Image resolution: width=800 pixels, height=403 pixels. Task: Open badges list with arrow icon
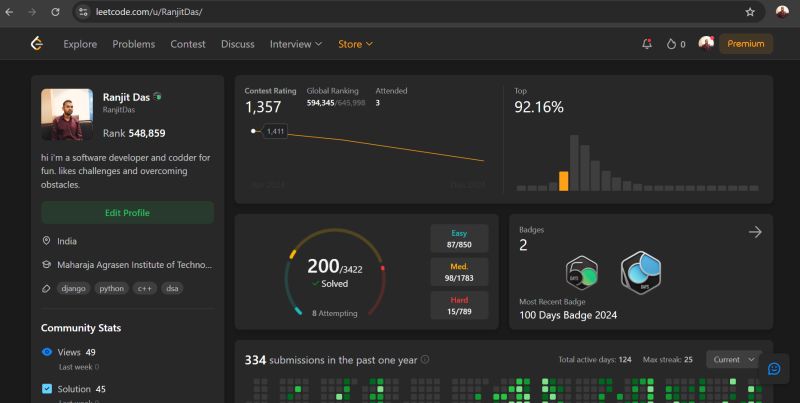tap(755, 232)
